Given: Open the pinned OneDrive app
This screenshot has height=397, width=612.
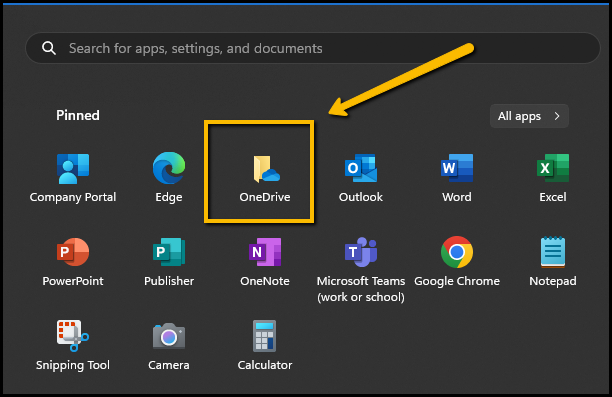Looking at the screenshot, I should 265,178.
